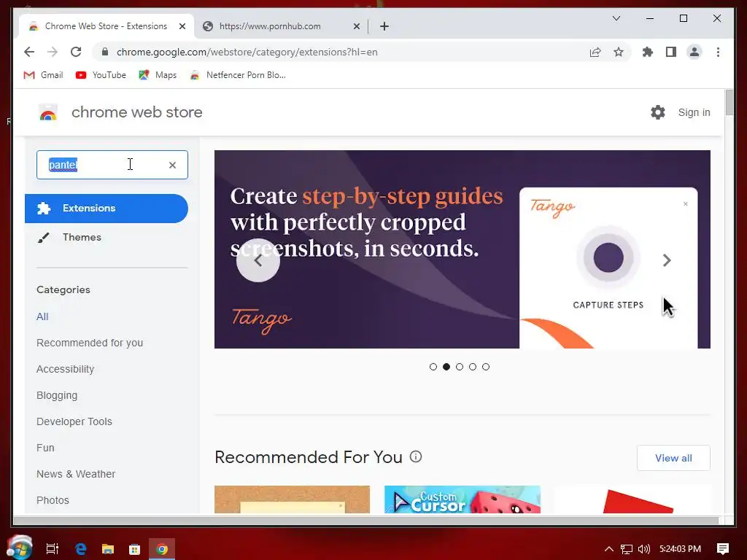Image resolution: width=747 pixels, height=560 pixels.
Task: Close the Tango card with its small X
Action: (x=686, y=204)
